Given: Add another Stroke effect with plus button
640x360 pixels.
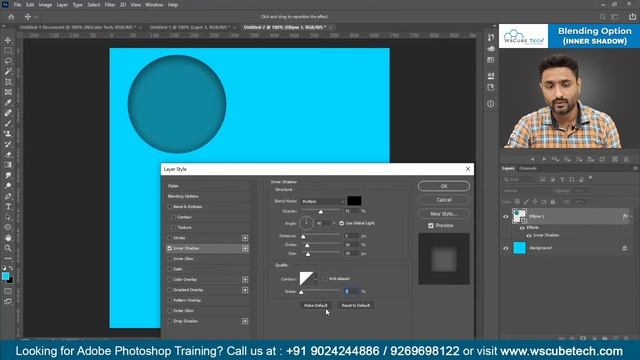Looking at the screenshot, I should pyautogui.click(x=245, y=238).
